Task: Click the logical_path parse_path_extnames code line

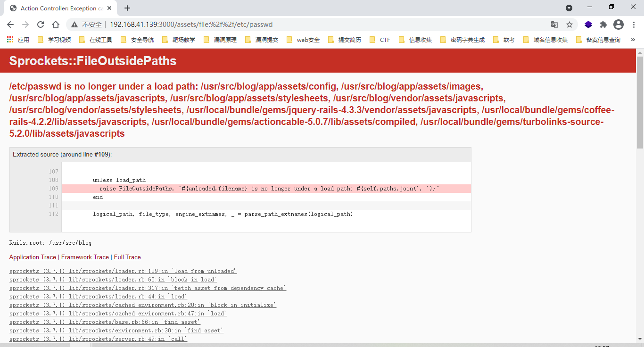Action: (x=223, y=214)
